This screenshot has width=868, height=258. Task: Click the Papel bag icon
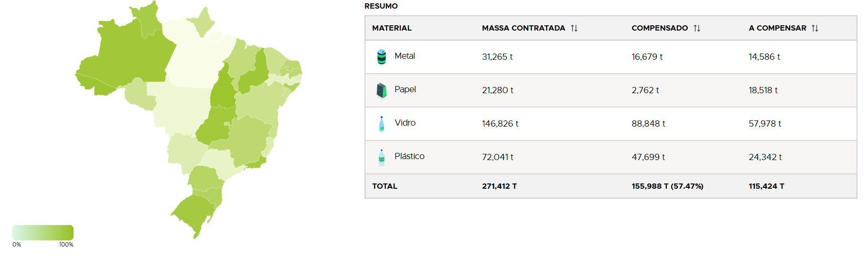point(381,90)
